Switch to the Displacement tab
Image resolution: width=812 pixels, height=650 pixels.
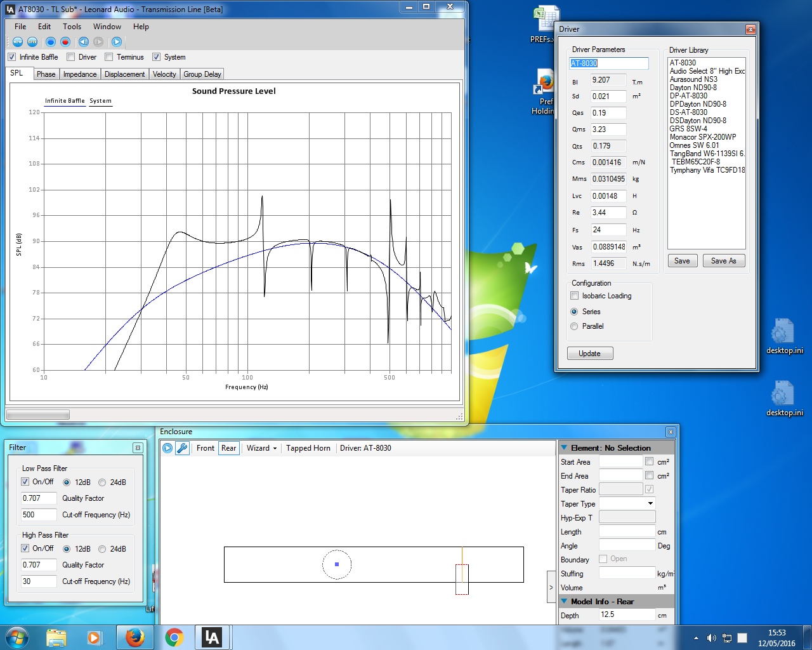[x=125, y=74]
